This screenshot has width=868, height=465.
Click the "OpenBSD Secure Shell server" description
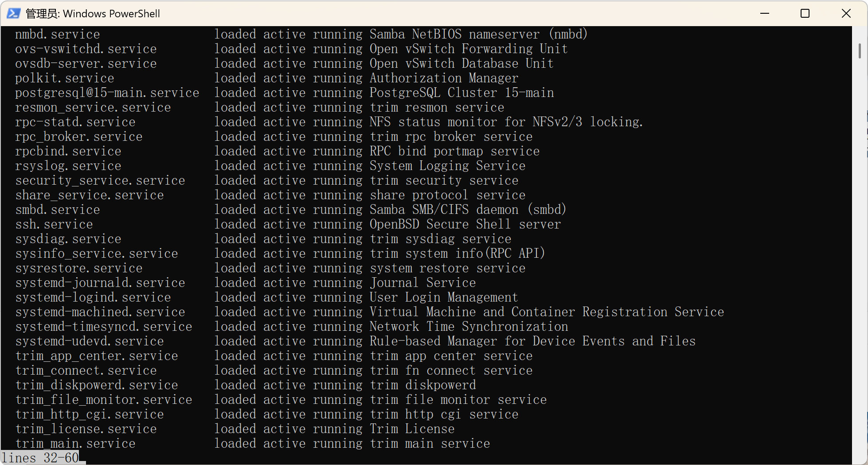pos(465,225)
